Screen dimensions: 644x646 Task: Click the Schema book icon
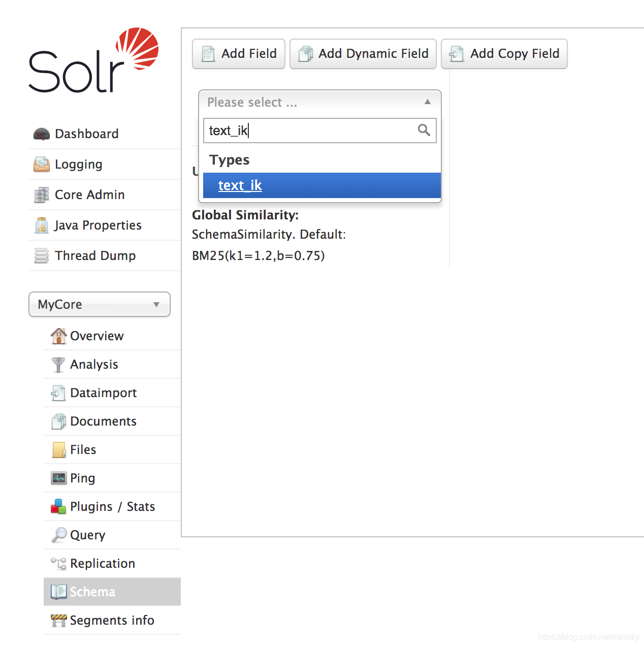59,592
